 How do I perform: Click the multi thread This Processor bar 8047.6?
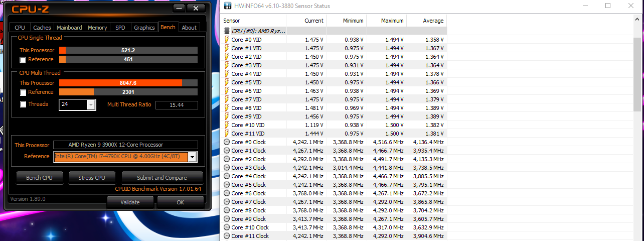click(128, 83)
